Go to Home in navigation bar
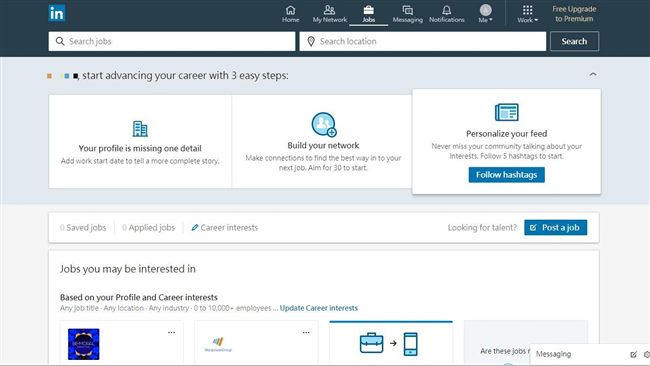This screenshot has height=366, width=650. [x=291, y=14]
